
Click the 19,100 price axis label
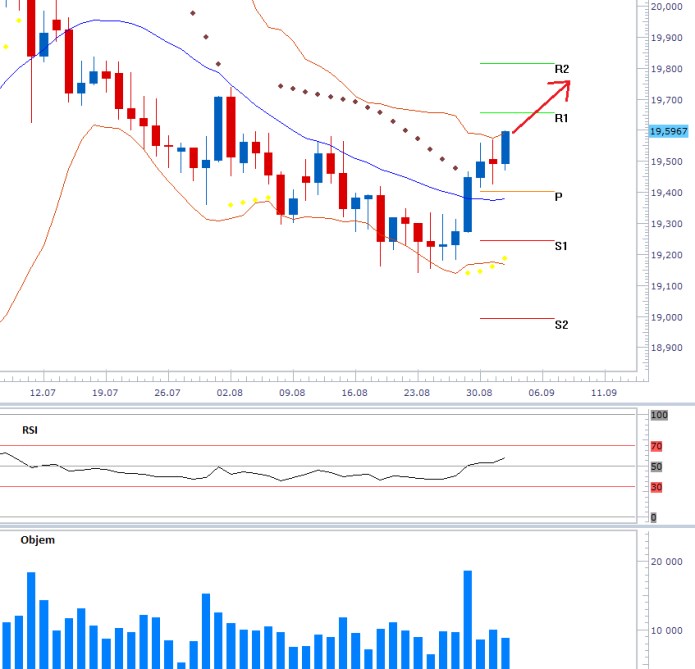click(x=666, y=286)
